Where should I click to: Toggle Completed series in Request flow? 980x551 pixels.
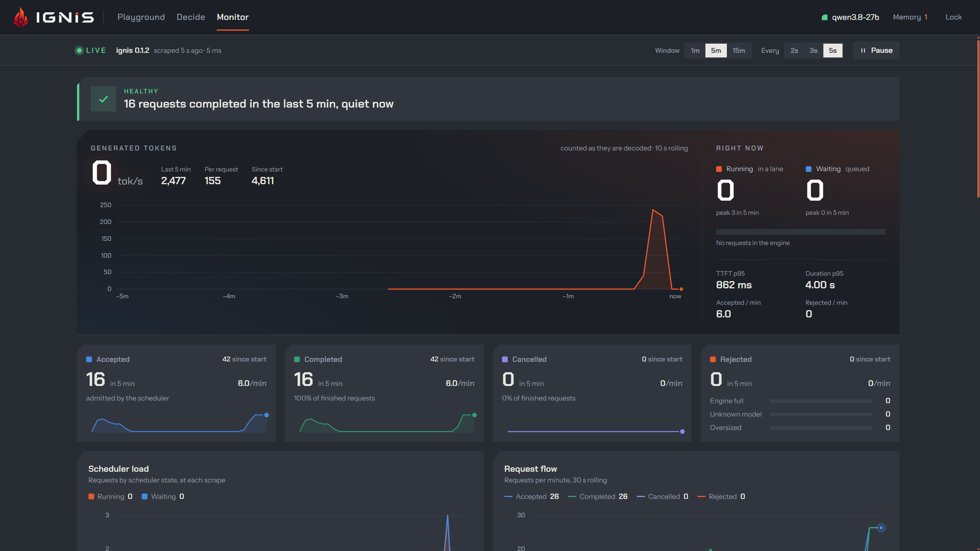(597, 497)
